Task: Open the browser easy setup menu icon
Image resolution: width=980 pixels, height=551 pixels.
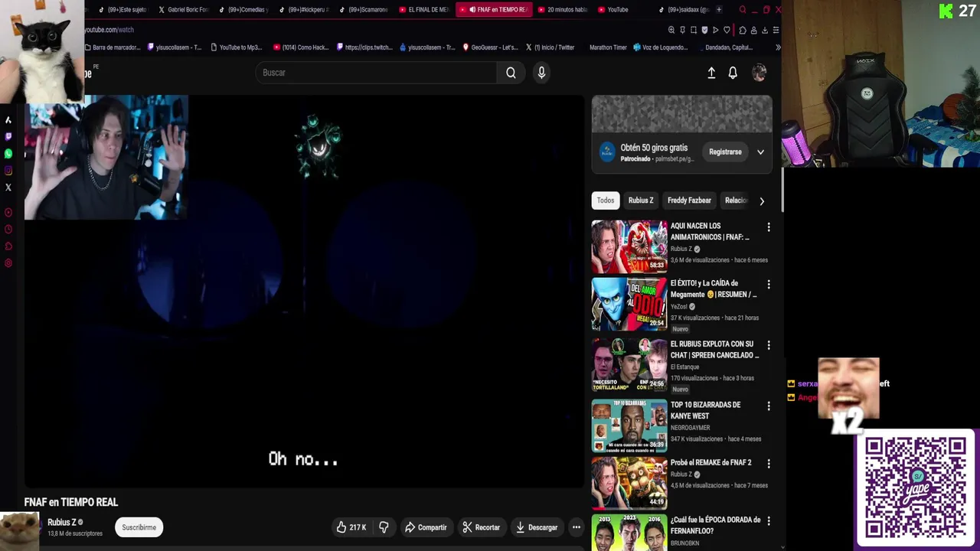Action: click(776, 30)
